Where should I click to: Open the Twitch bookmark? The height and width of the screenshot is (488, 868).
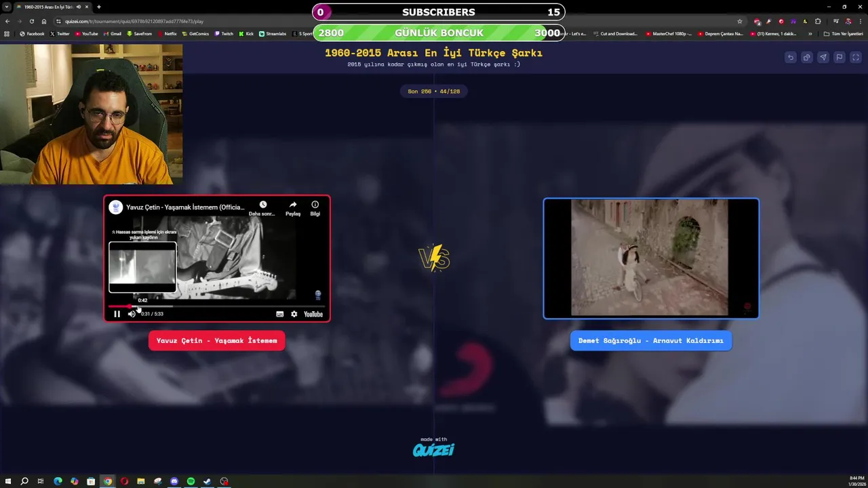pyautogui.click(x=224, y=33)
